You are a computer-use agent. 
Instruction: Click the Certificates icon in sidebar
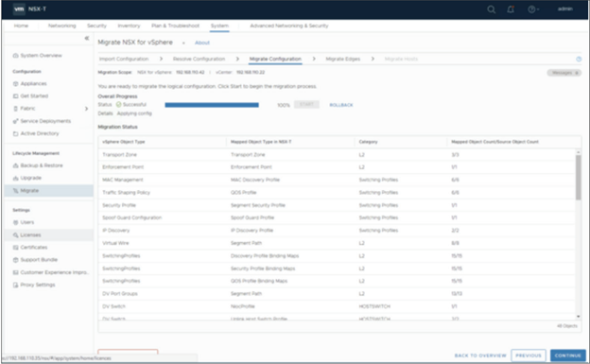click(15, 248)
